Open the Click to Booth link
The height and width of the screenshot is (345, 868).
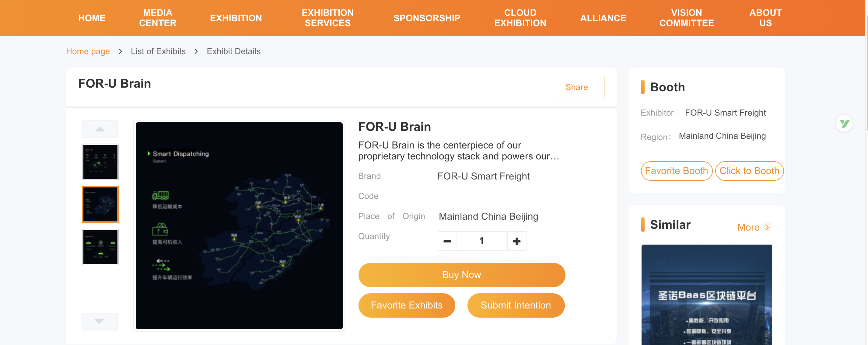[x=749, y=171]
